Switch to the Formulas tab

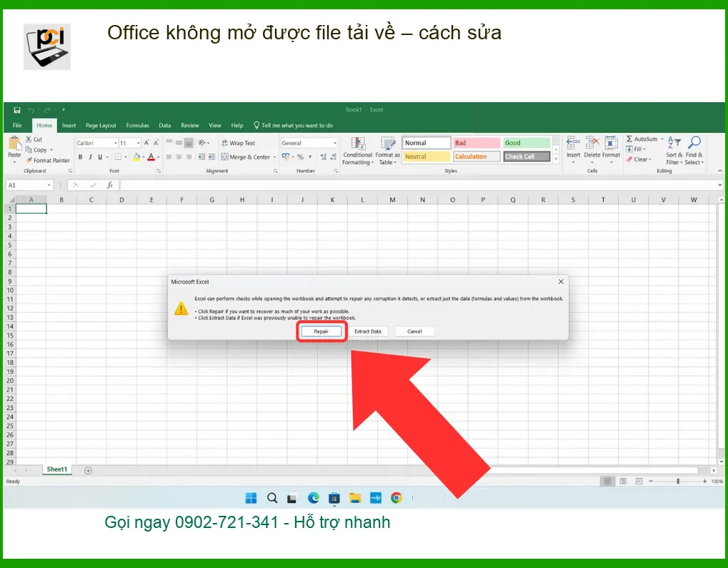tap(137, 126)
